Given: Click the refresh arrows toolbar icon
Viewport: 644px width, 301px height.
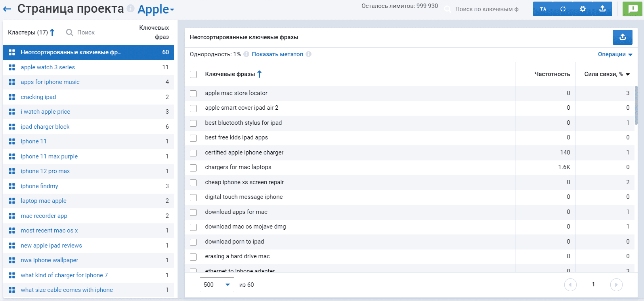Looking at the screenshot, I should pos(563,9).
